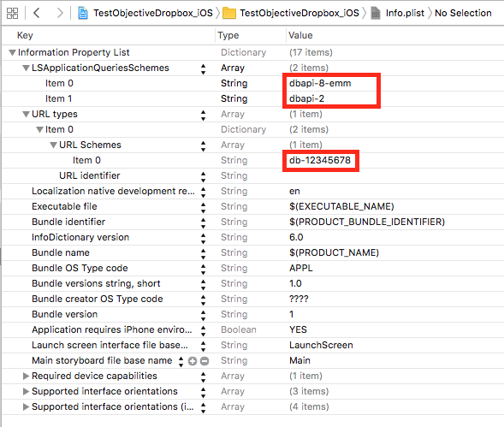Add row with plus icon beside Main storyboard

click(x=193, y=361)
